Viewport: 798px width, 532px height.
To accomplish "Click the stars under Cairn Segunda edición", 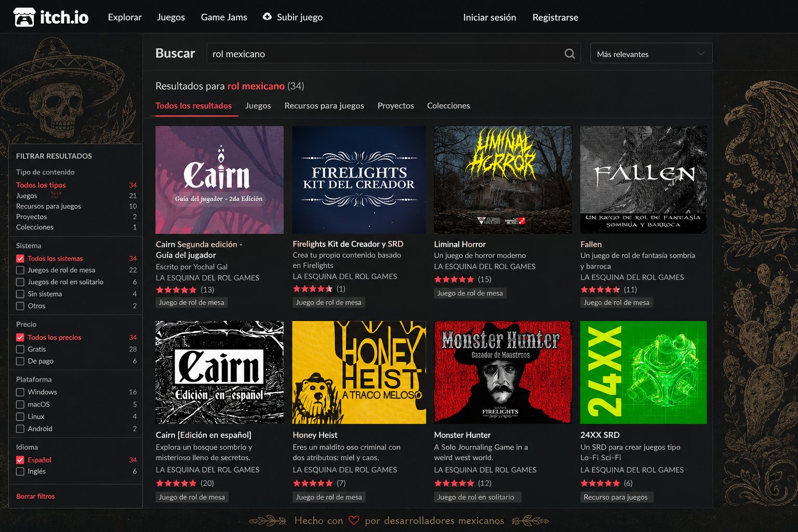I will [176, 289].
